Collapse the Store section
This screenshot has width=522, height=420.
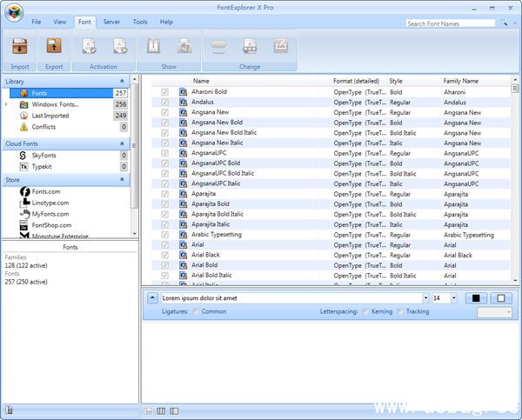tap(122, 179)
